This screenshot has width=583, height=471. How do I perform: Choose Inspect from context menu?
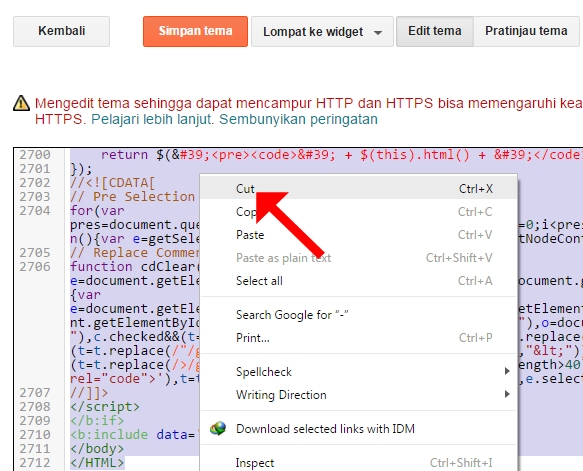(359, 463)
